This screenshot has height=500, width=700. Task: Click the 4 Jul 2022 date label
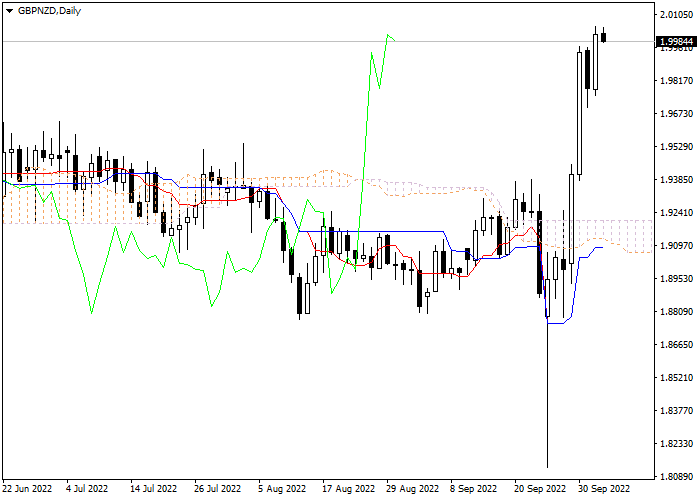pos(88,488)
